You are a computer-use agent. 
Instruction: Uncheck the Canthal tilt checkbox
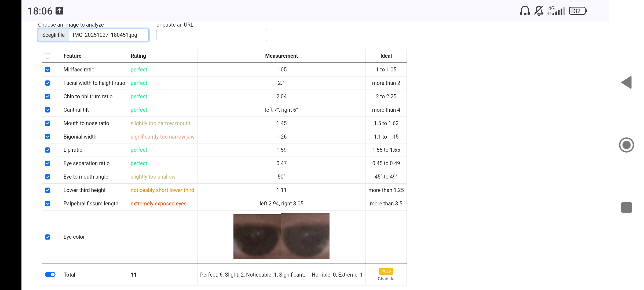pos(47,110)
